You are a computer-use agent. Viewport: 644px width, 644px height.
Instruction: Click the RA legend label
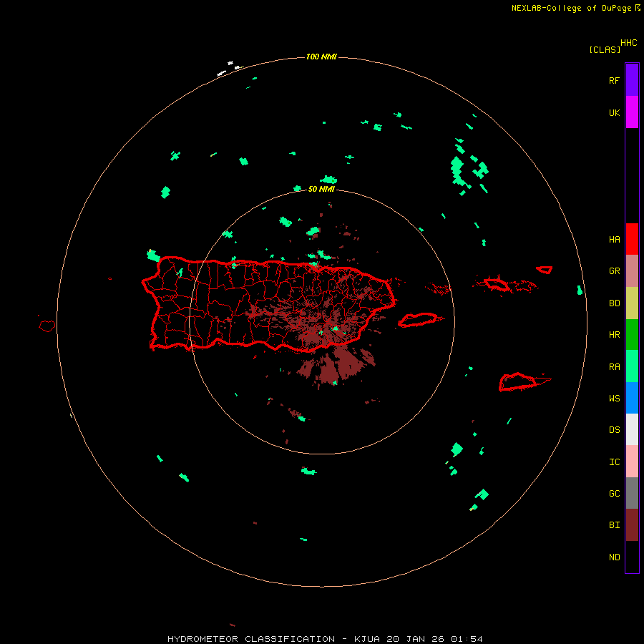[614, 367]
